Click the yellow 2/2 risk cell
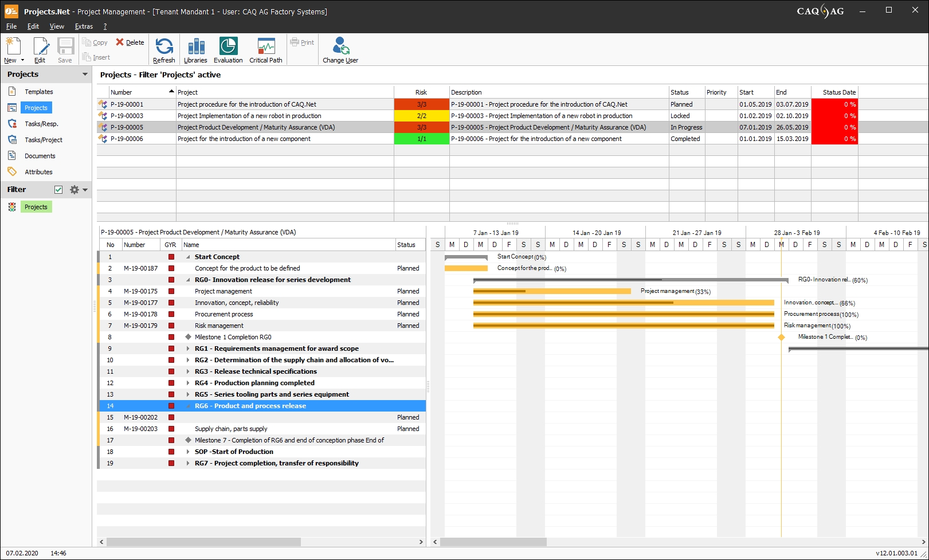 coord(422,116)
